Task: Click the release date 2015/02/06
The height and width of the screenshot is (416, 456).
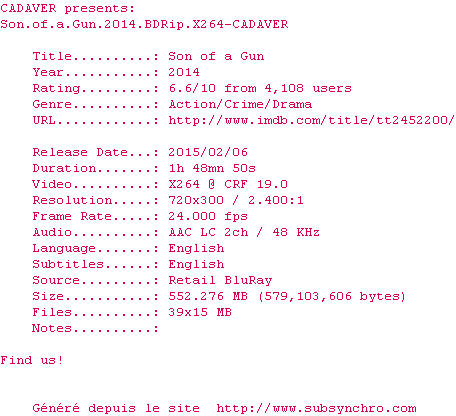Action: pyautogui.click(x=208, y=152)
